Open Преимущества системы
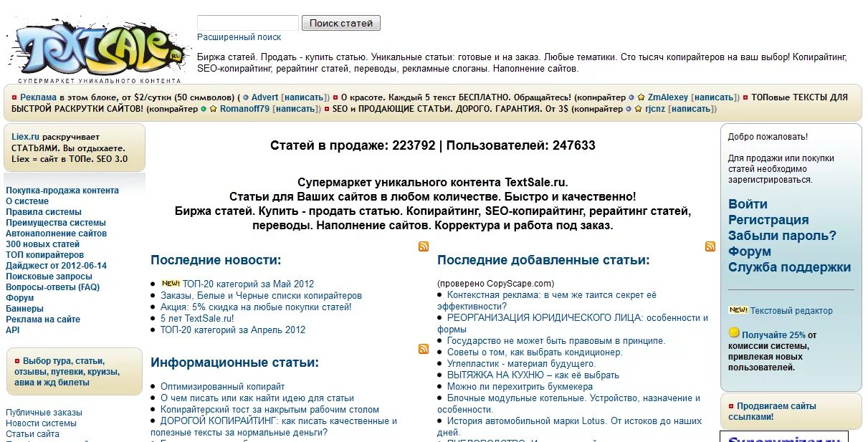 pyautogui.click(x=56, y=223)
